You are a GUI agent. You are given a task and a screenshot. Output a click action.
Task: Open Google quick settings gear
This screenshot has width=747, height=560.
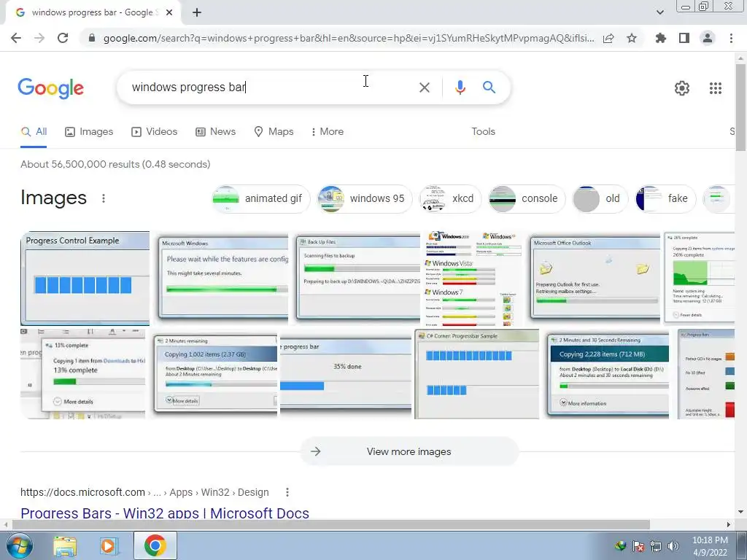(x=682, y=88)
